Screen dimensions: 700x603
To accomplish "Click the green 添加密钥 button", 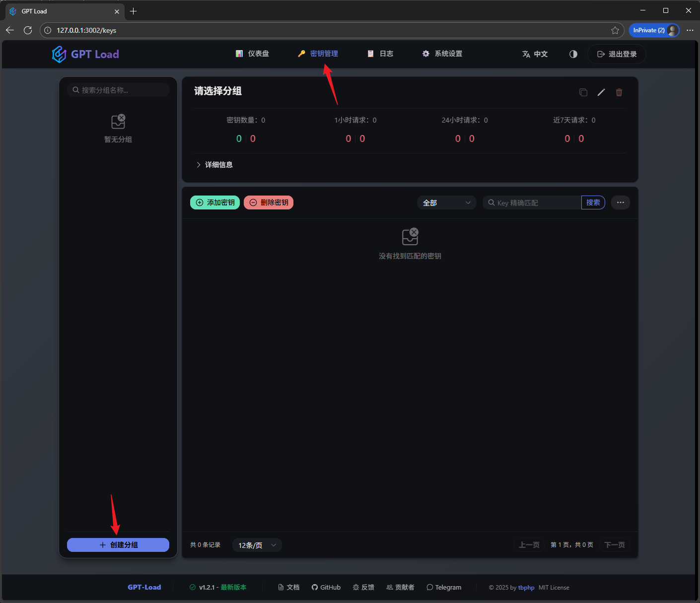I will click(215, 202).
